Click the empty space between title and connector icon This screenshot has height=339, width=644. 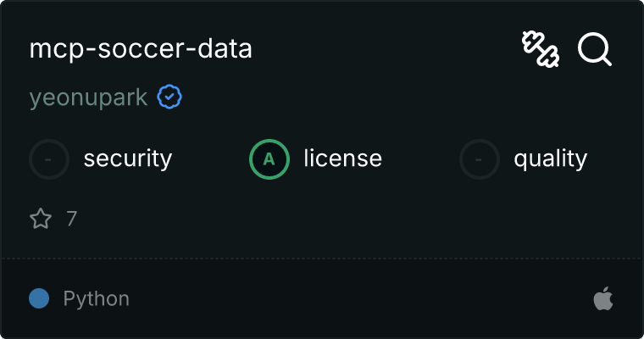[x=381, y=49]
